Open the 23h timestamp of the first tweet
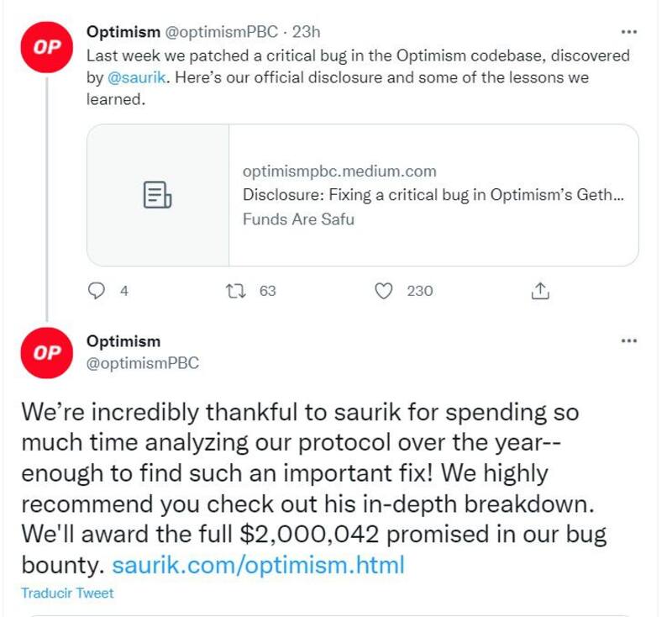 (305, 32)
